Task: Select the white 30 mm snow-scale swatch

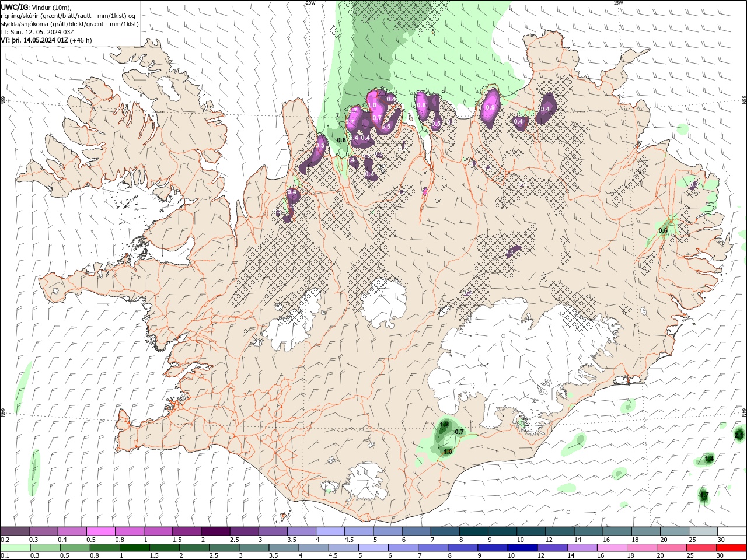Action: click(731, 531)
